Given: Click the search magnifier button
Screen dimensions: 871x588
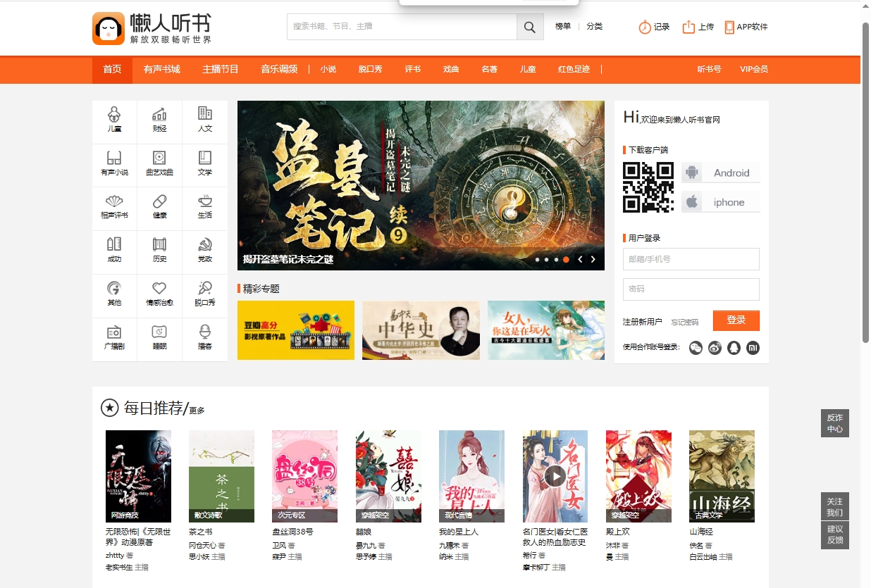Looking at the screenshot, I should tap(530, 27).
